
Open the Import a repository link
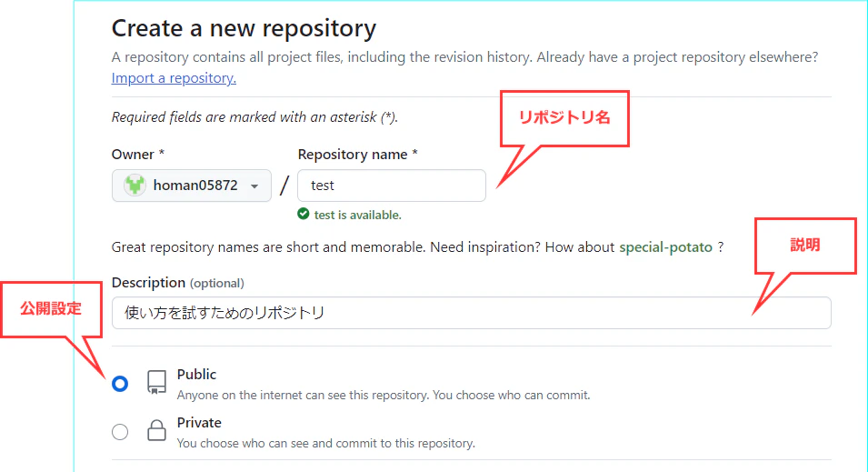point(174,78)
